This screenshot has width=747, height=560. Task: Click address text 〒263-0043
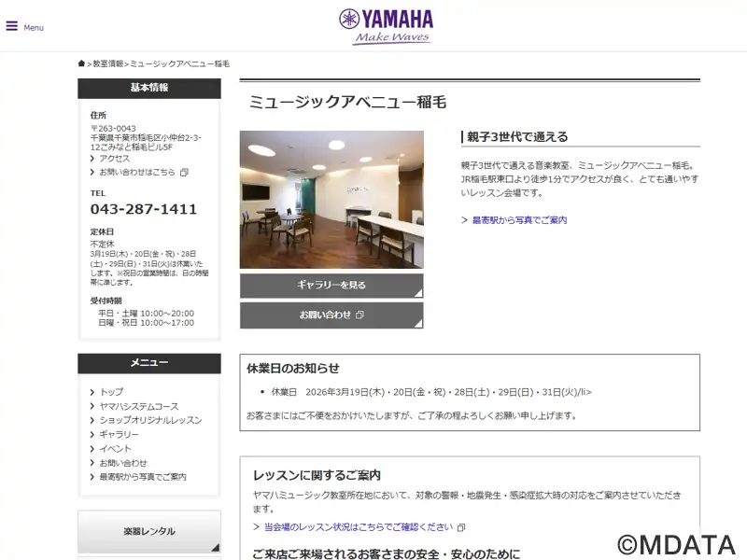[113, 129]
